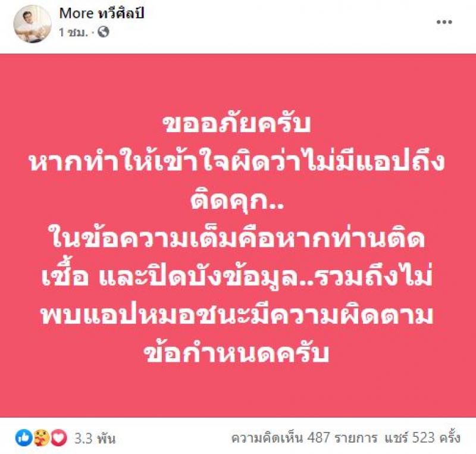Click the ขออภัยครับ heading line in the post

click(237, 124)
